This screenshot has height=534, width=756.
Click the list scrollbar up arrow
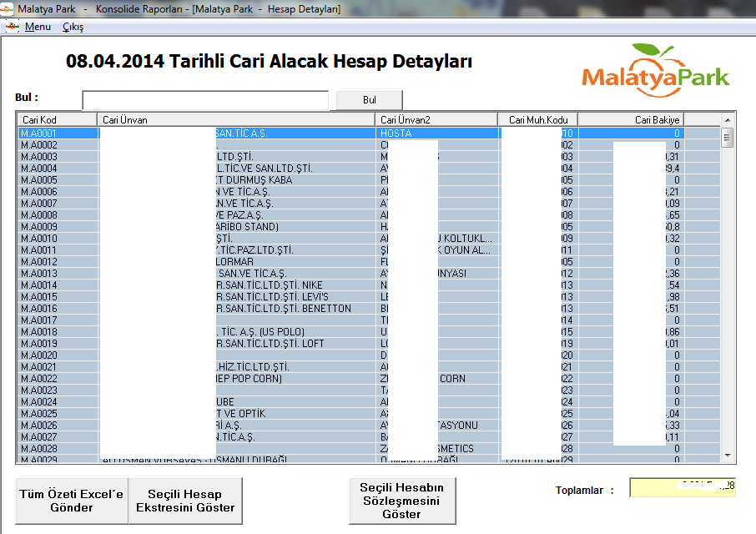pyautogui.click(x=728, y=120)
